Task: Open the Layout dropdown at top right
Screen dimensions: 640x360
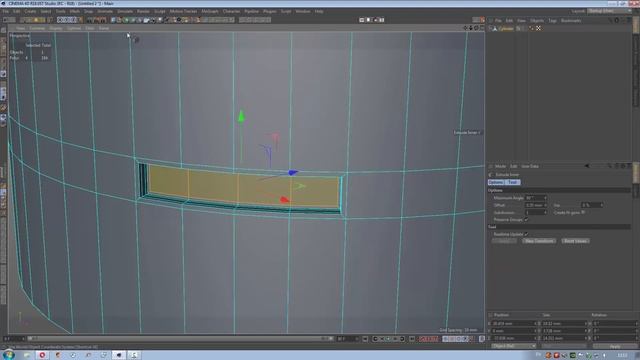Action: pos(609,11)
